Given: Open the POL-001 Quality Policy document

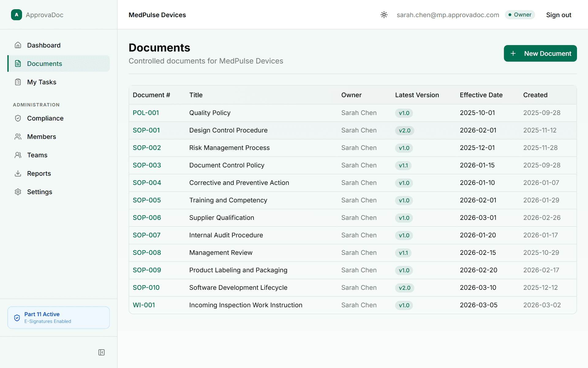Looking at the screenshot, I should click(146, 113).
